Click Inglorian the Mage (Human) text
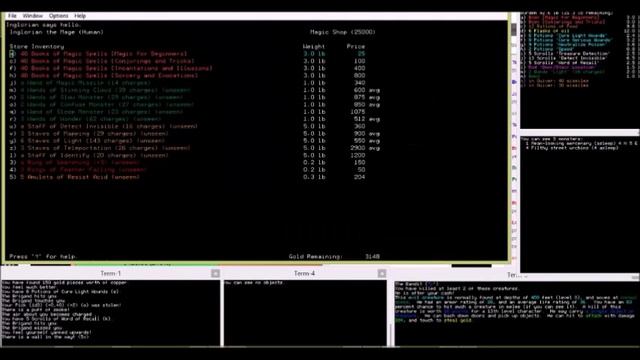 [x=57, y=32]
